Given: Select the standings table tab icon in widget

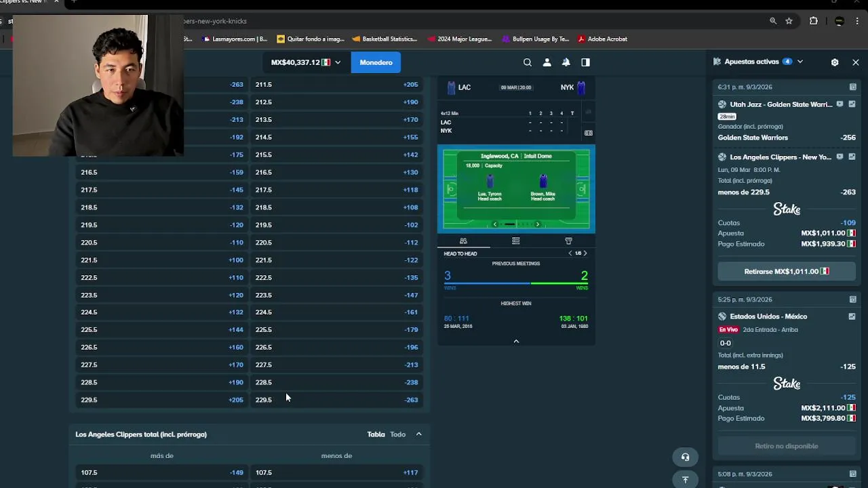Looking at the screenshot, I should click(x=516, y=241).
